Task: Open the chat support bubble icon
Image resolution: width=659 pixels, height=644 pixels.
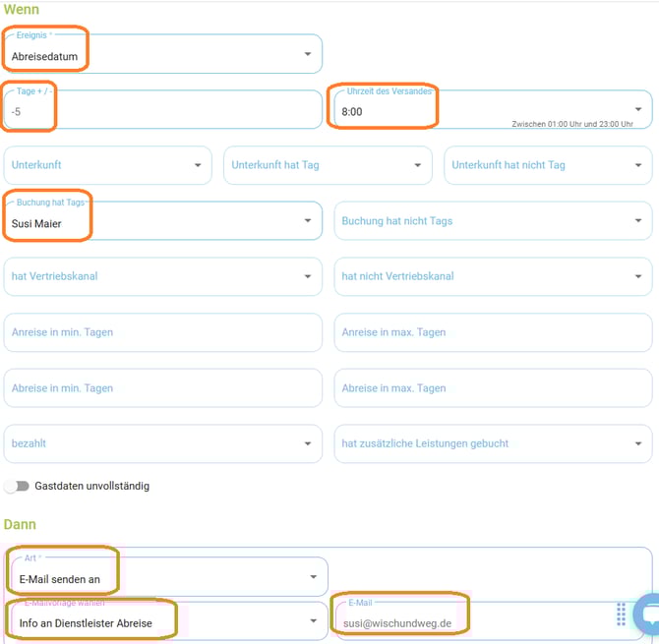Action: (648, 612)
